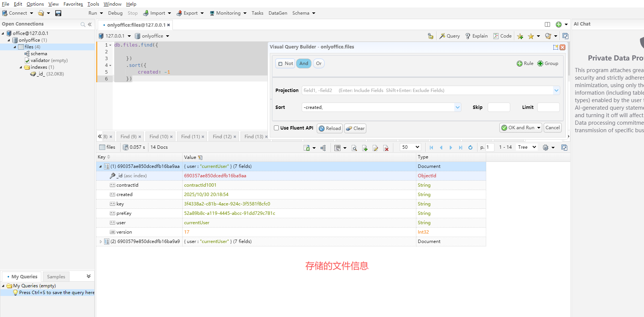Click the Cancel button
This screenshot has height=317, width=644.
click(552, 128)
